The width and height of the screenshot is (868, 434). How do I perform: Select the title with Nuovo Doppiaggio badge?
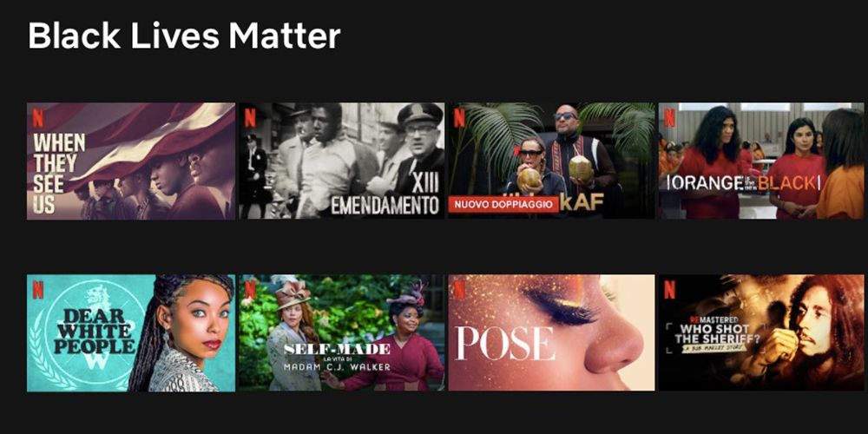pyautogui.click(x=551, y=161)
